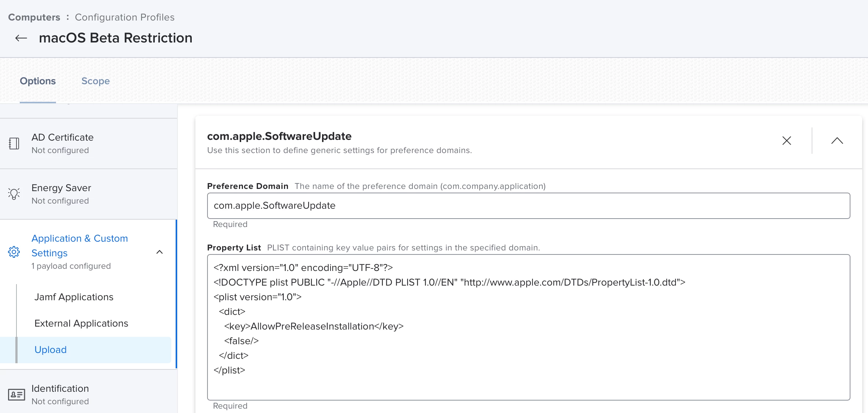
Task: Open Identification payload section
Action: coord(60,394)
